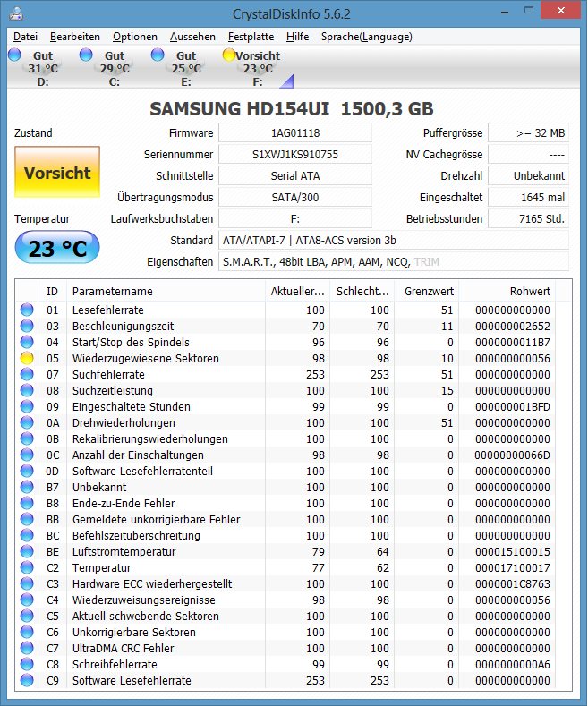Click the status icon for UltraDMA CRC Fehler

[27, 649]
